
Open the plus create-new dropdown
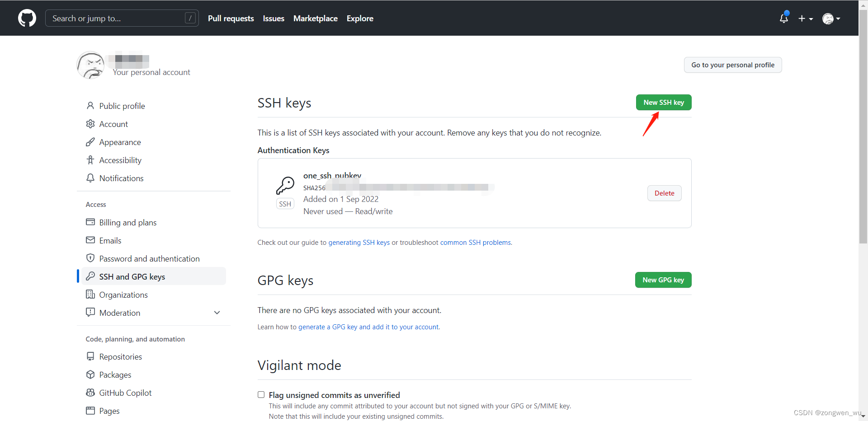(x=806, y=19)
